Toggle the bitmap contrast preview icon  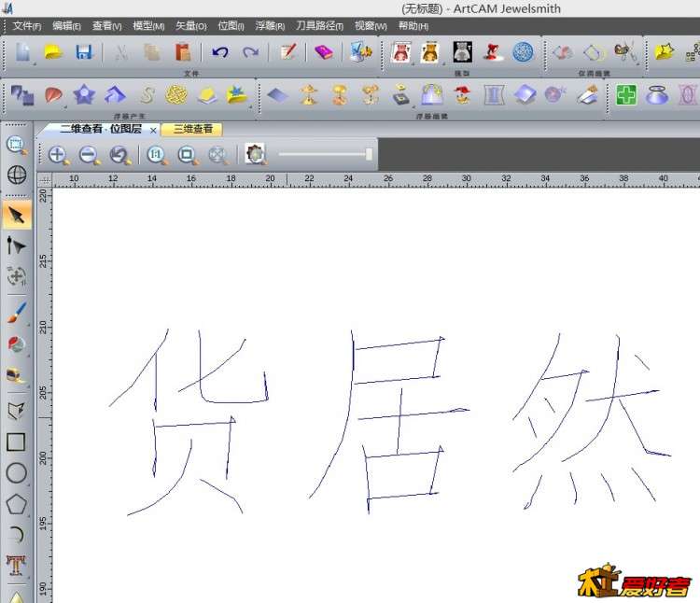tap(256, 154)
